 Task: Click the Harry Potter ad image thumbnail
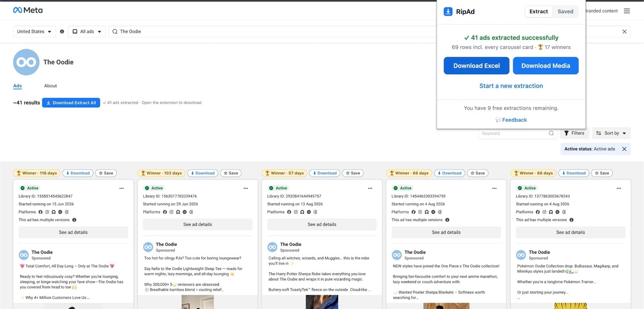(322, 302)
